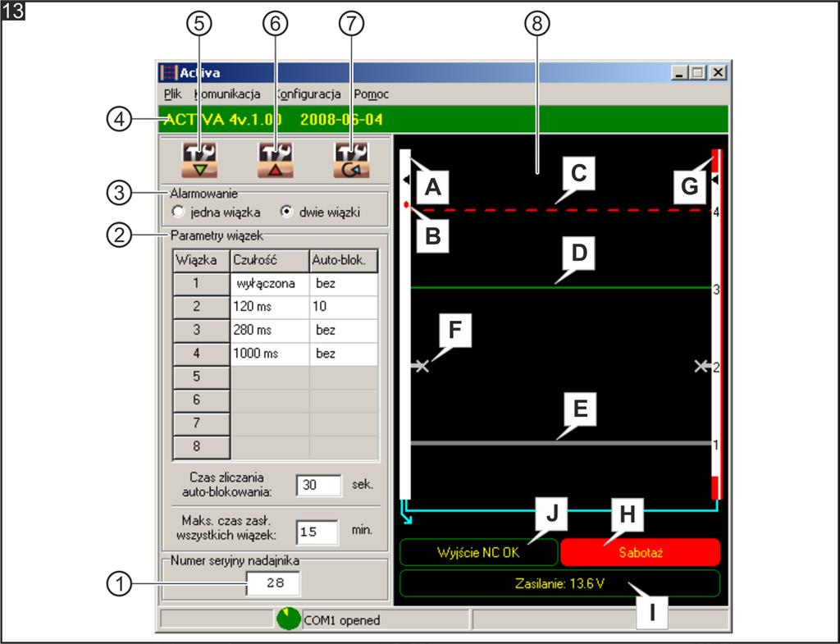Select the 'jedna wiązka' alarm option

(x=216, y=212)
